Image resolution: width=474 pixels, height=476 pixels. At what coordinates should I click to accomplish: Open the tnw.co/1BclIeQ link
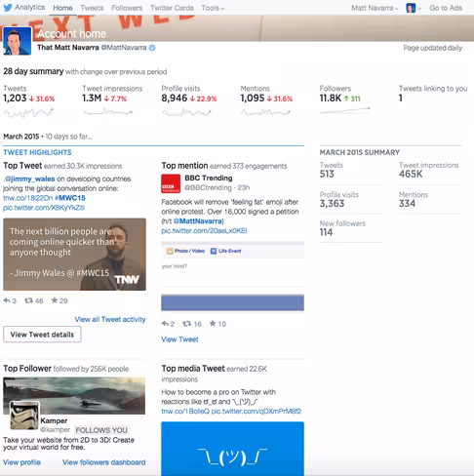(x=185, y=412)
